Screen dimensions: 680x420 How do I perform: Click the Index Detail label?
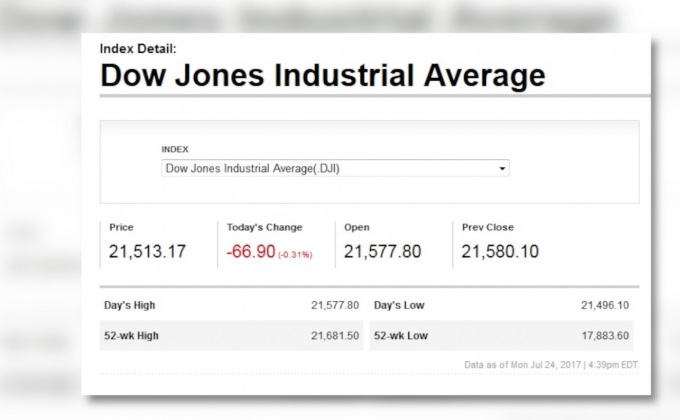(x=138, y=48)
